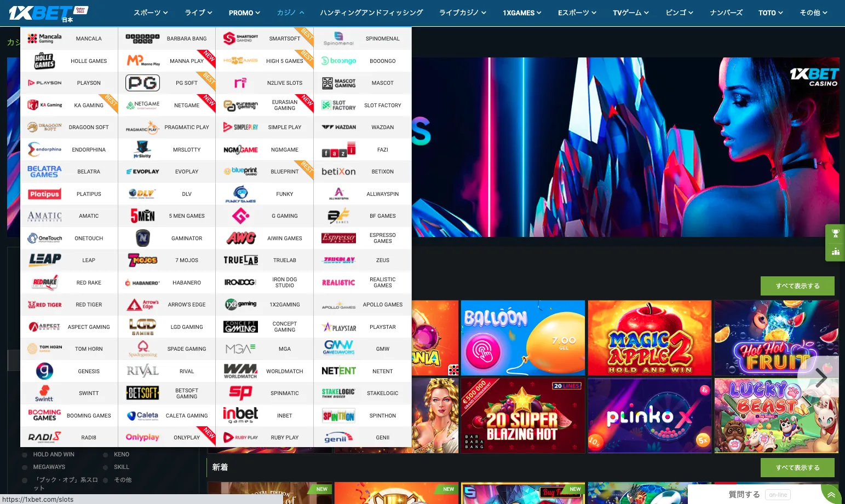Open the Mancala Gaming provider logo
Viewport: 845px width, 504px height.
coord(44,38)
